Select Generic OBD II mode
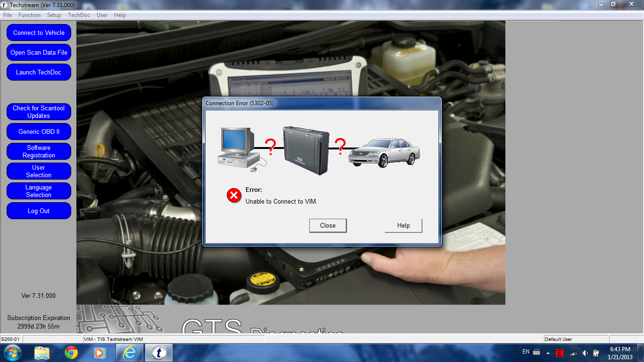Image resolution: width=644 pixels, height=362 pixels. click(x=39, y=132)
